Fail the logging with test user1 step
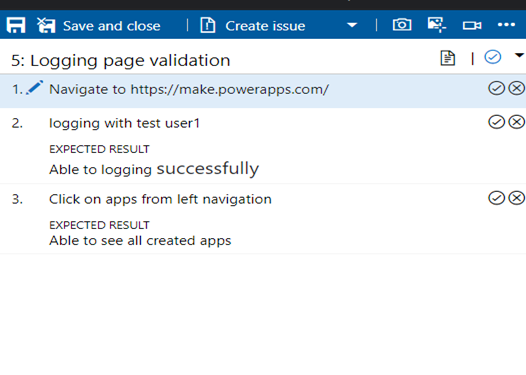The width and height of the screenshot is (526, 375). pos(517,122)
